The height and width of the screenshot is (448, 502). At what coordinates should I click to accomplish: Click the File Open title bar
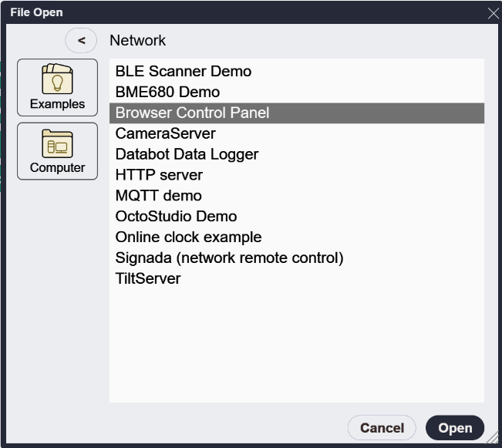click(x=244, y=12)
